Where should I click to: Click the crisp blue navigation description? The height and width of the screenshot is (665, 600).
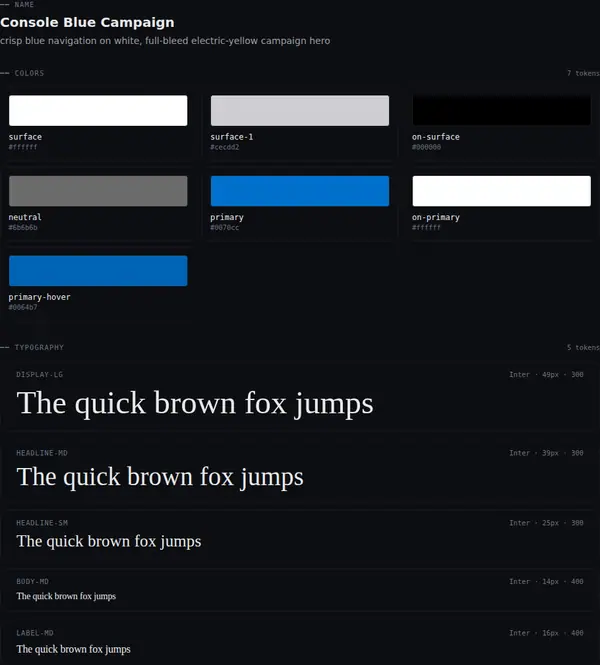[165, 41]
